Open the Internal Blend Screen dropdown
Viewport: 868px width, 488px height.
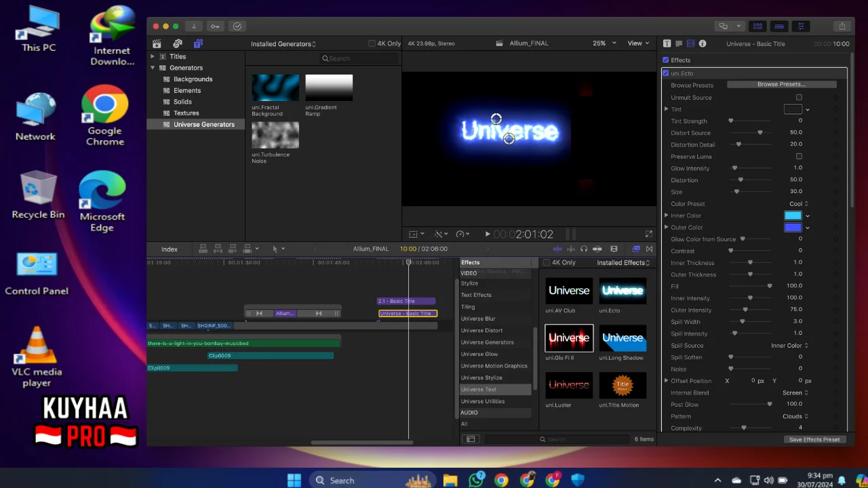795,392
